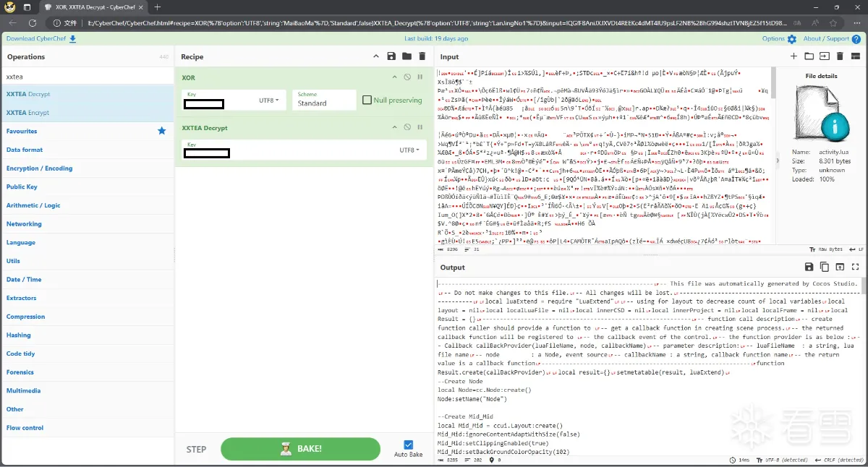Open the XOR key encoding UTF8 dropdown
The image size is (868, 467).
[268, 100]
